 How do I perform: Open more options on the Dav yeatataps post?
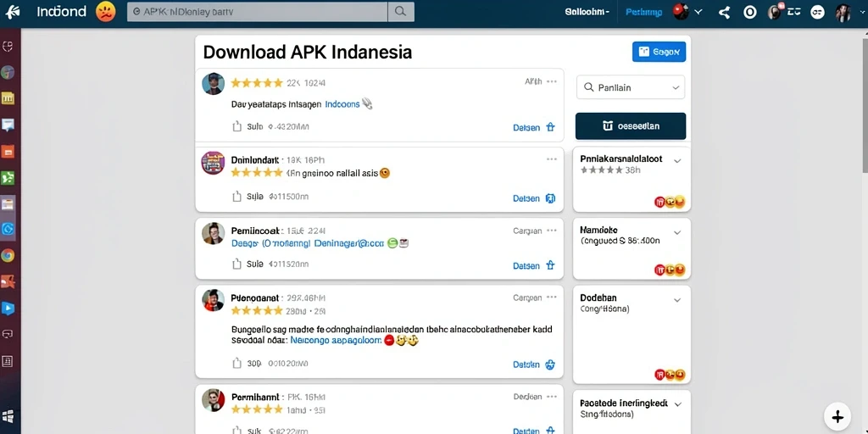coord(551,81)
